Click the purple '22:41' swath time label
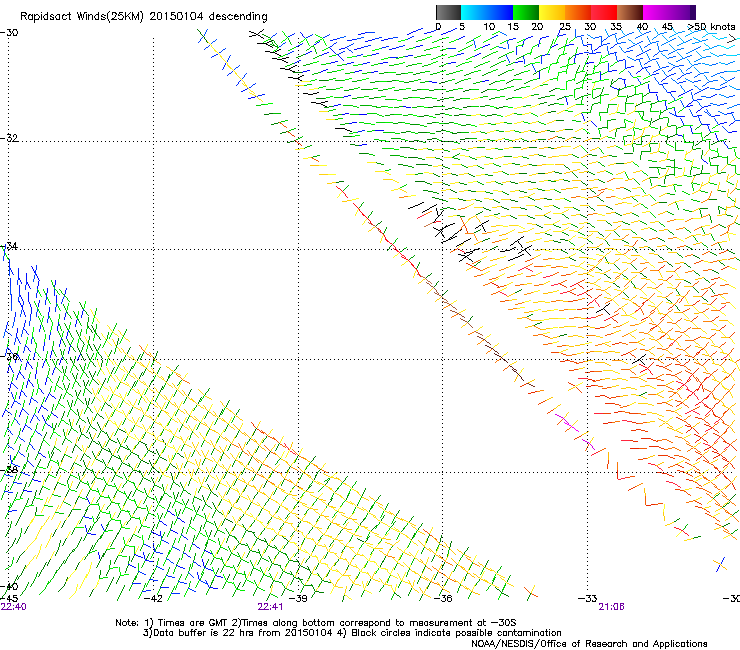 click(270, 607)
